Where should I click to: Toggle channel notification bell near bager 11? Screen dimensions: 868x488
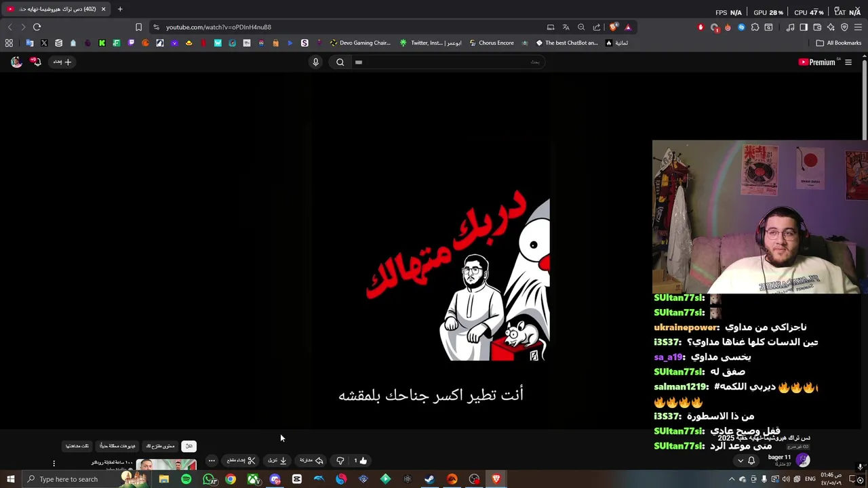751,461
